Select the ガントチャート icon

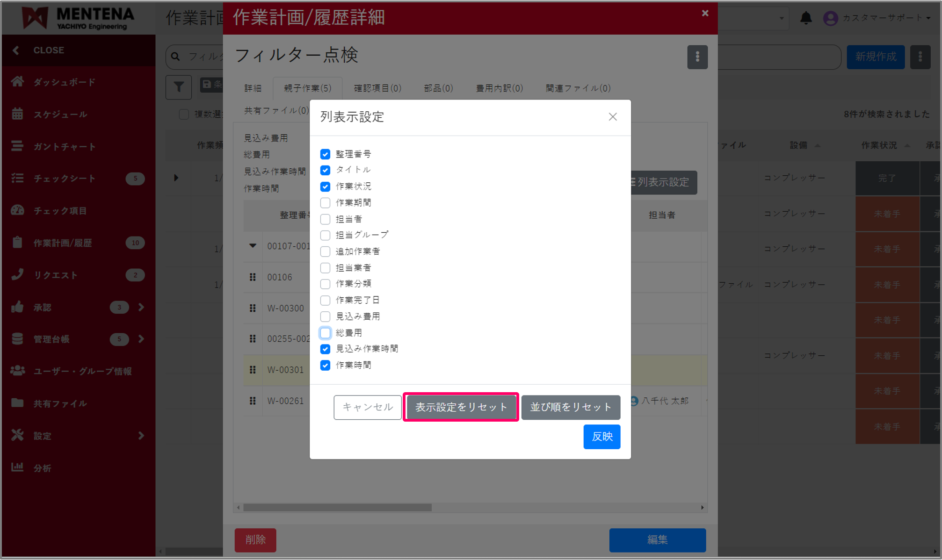pyautogui.click(x=18, y=146)
